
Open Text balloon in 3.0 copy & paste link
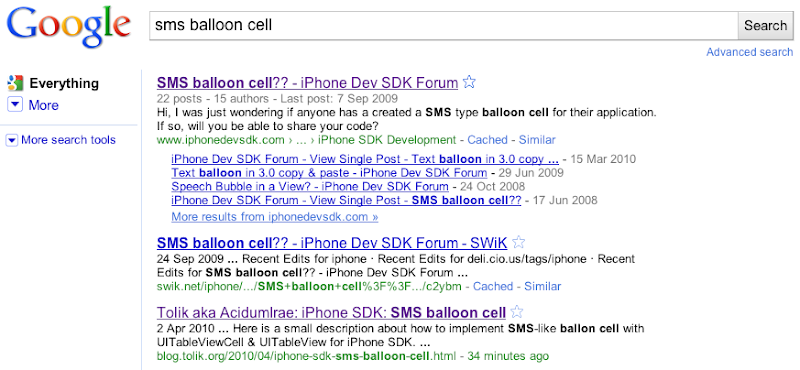329,172
